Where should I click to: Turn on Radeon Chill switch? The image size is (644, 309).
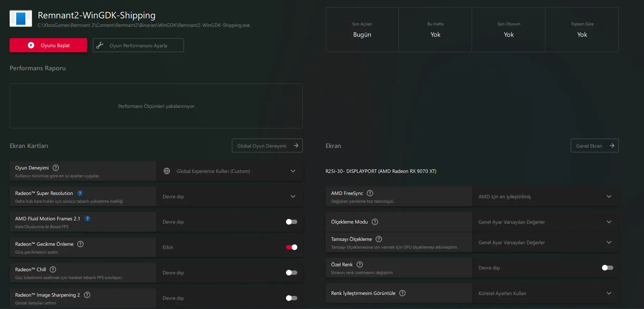(x=292, y=273)
